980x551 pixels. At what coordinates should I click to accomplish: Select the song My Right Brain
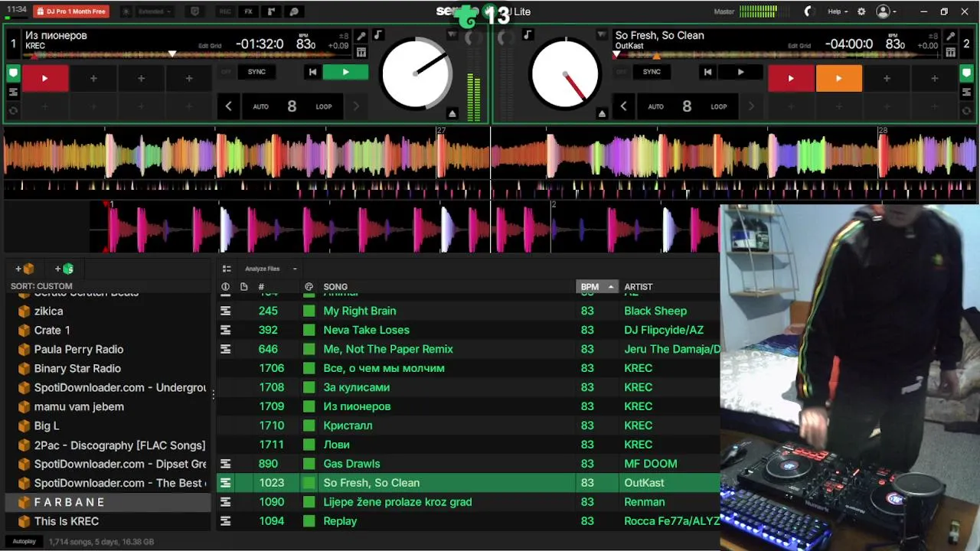point(360,311)
